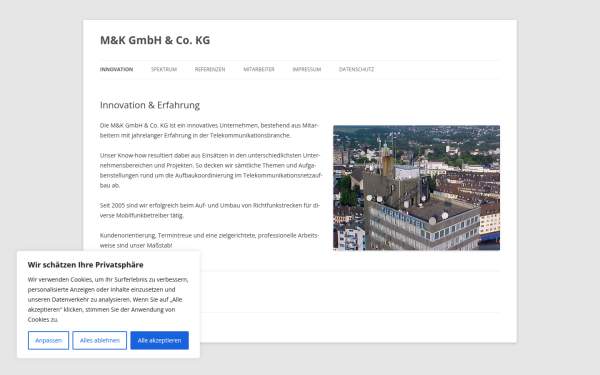This screenshot has width=600, height=375.
Task: Open the DATENSCHUTZ page
Action: click(356, 69)
